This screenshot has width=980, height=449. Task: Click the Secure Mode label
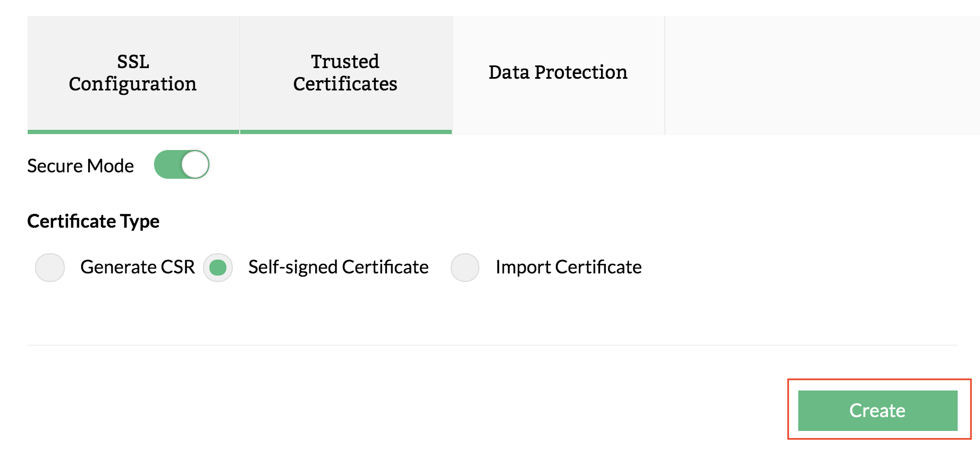pos(80,166)
